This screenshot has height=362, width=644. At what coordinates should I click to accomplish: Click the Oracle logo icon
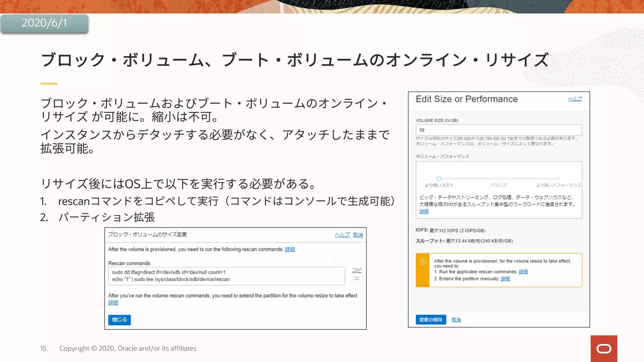coord(604,348)
